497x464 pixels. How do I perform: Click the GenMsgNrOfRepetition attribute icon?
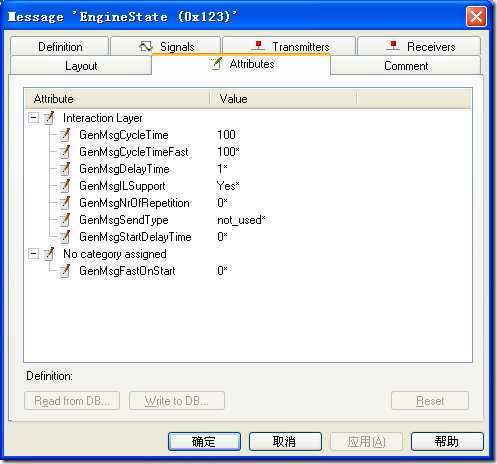(65, 203)
